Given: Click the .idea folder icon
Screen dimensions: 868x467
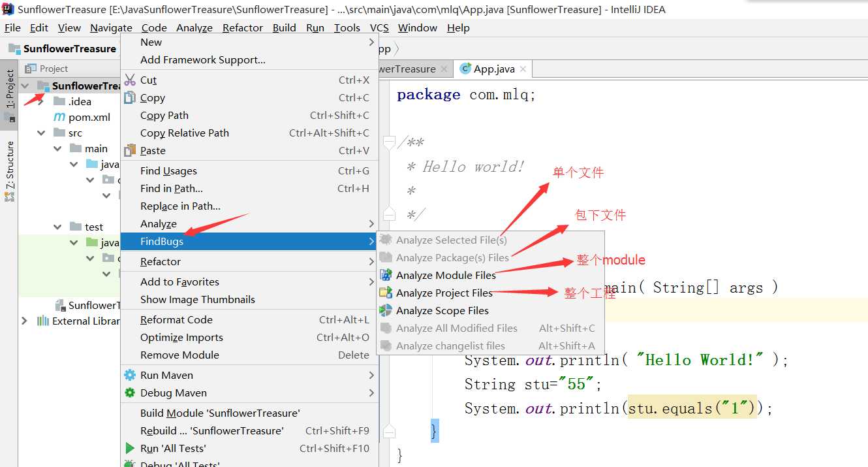Looking at the screenshot, I should pyautogui.click(x=59, y=101).
